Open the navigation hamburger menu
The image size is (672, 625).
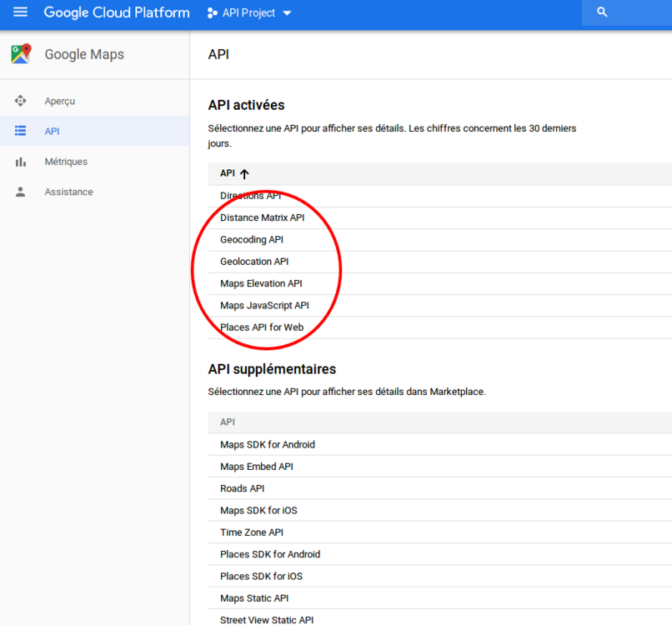(x=20, y=12)
